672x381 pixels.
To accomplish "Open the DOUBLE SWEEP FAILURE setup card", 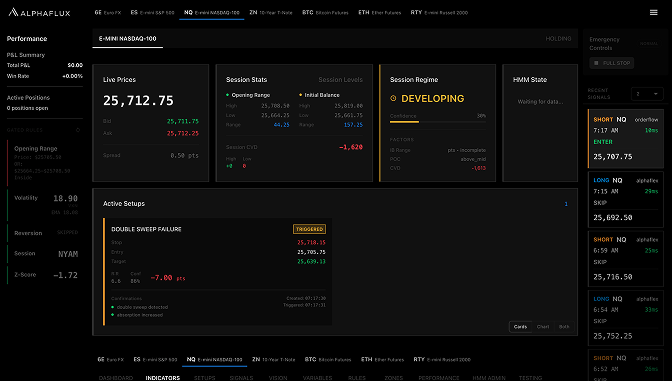I will pos(218,272).
